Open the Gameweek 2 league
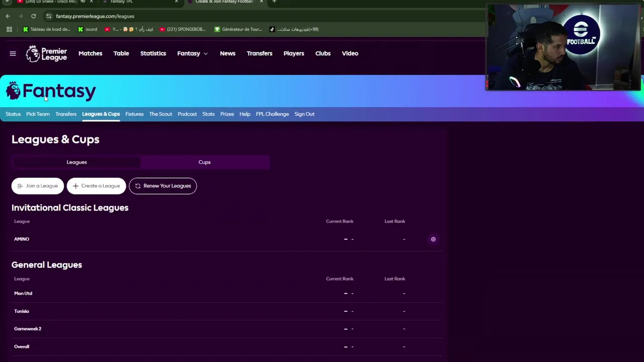Screen dimensions: 644x362 28,329
